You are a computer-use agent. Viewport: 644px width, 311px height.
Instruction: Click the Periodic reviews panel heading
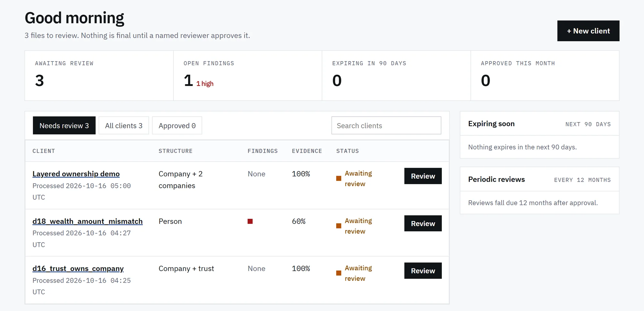(497, 180)
